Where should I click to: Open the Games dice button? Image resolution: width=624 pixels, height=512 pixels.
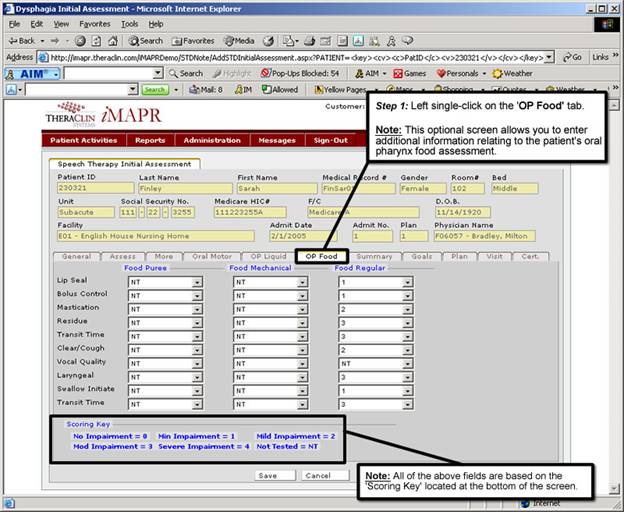[x=410, y=74]
